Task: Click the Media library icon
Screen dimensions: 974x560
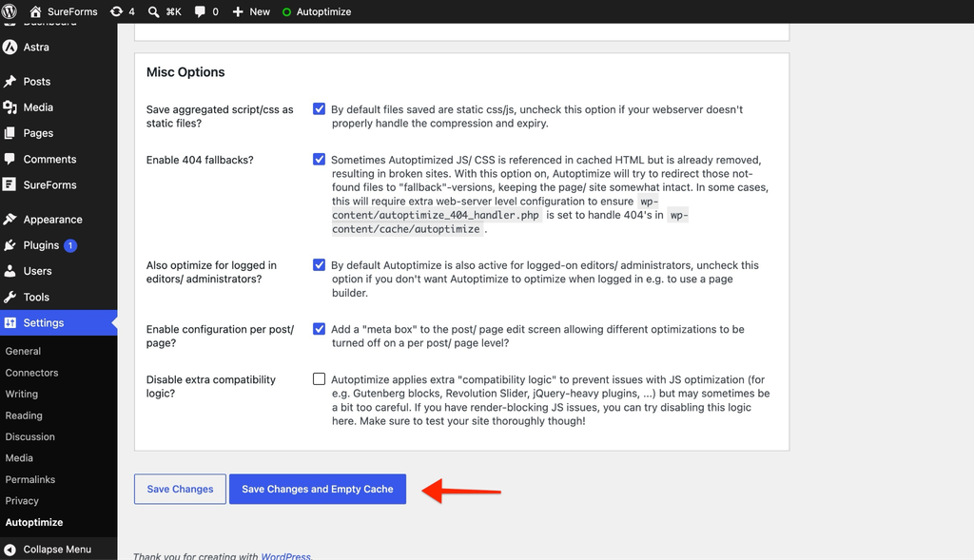Action: [10, 107]
